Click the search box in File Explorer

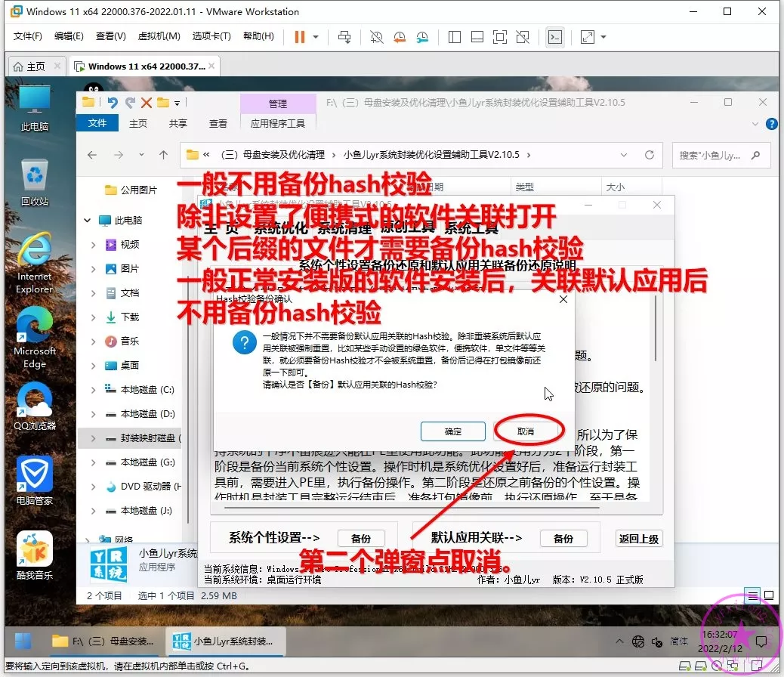719,155
